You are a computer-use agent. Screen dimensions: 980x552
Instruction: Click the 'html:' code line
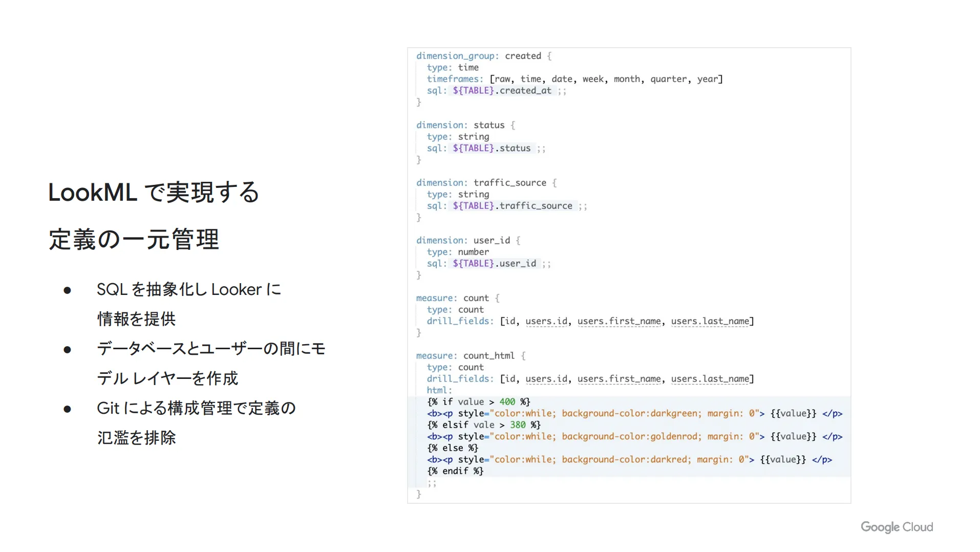pyautogui.click(x=439, y=390)
